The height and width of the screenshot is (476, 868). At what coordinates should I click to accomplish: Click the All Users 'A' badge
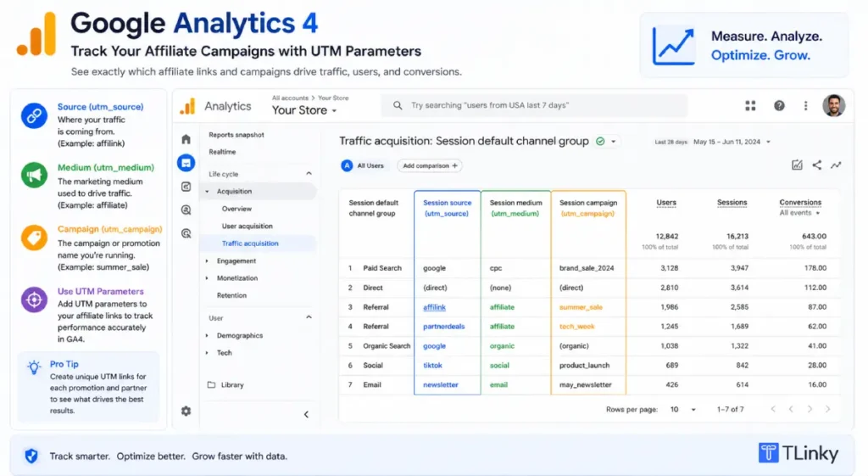click(x=347, y=165)
